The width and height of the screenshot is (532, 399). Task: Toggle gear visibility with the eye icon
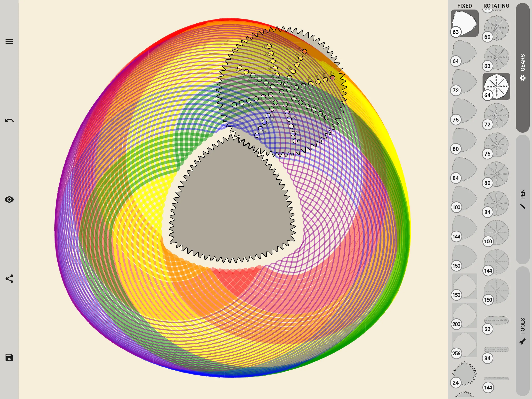click(9, 199)
